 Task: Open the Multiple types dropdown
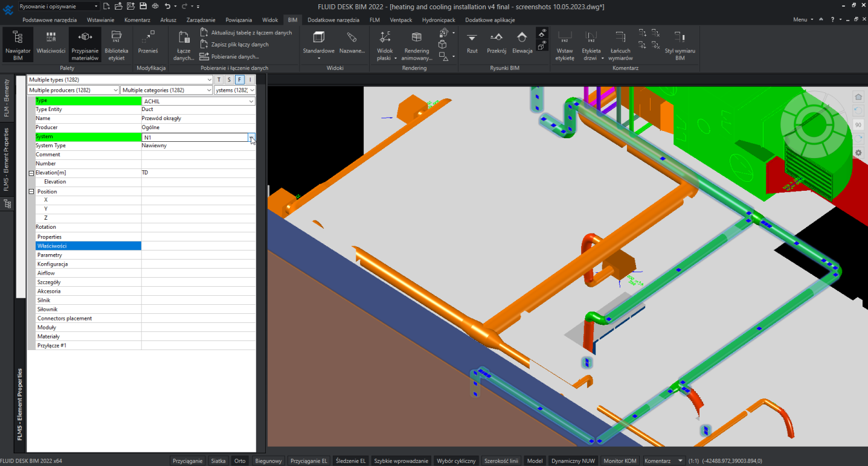(x=209, y=80)
